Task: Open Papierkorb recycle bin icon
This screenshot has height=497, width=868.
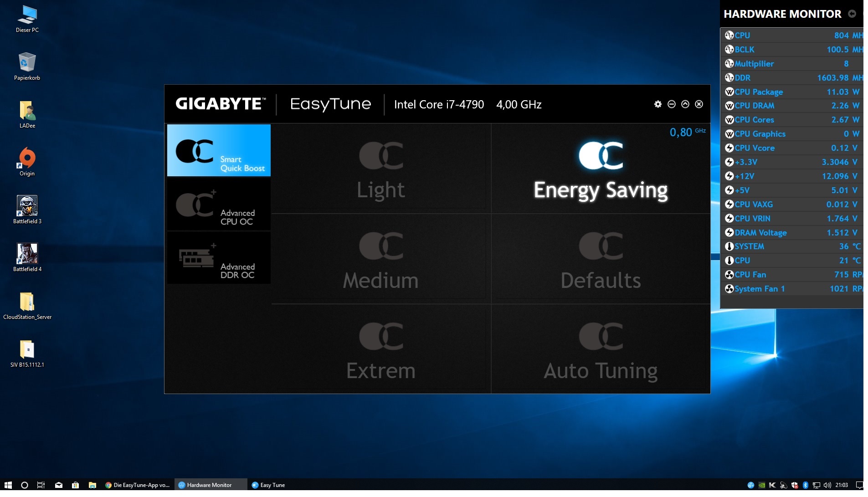Action: coord(27,67)
